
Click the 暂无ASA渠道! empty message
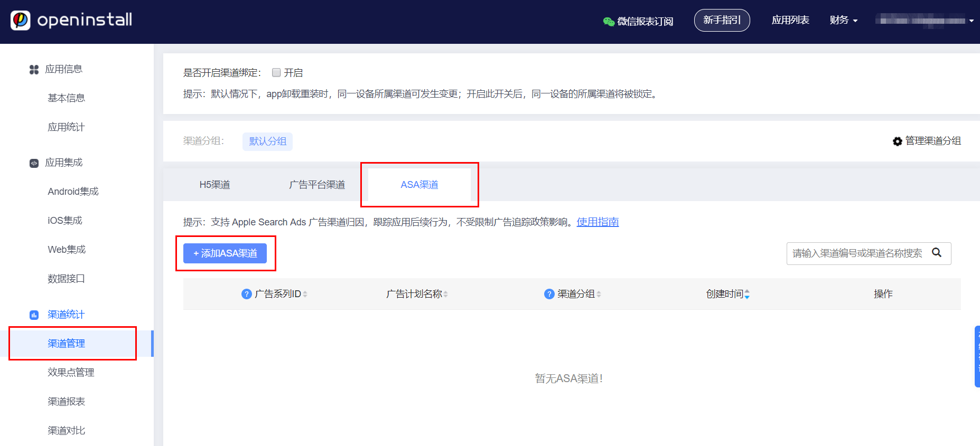[569, 378]
